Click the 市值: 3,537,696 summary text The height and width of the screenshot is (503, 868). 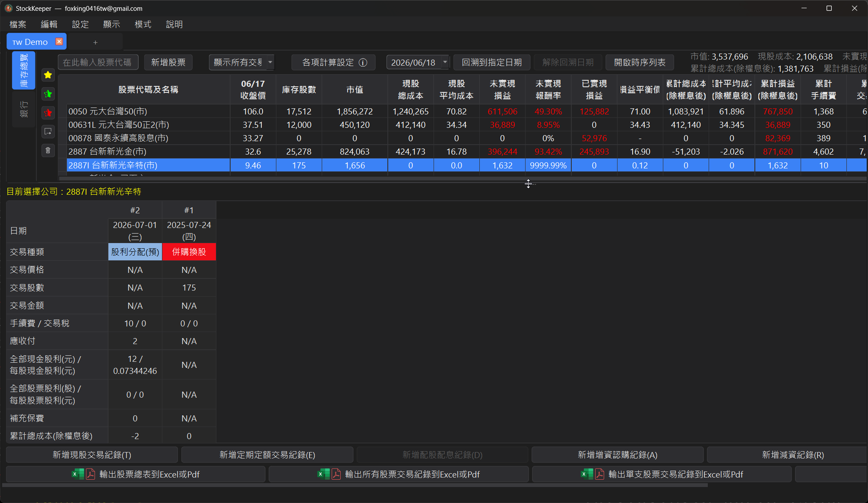click(x=719, y=57)
